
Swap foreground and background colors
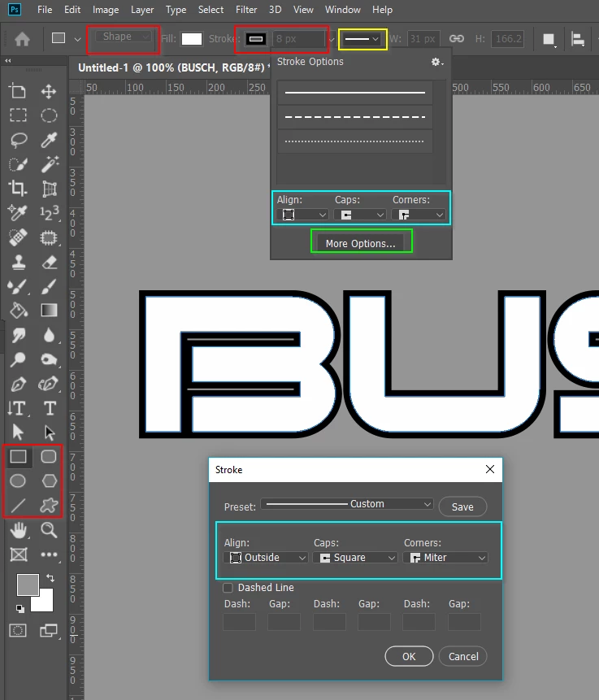(x=50, y=578)
